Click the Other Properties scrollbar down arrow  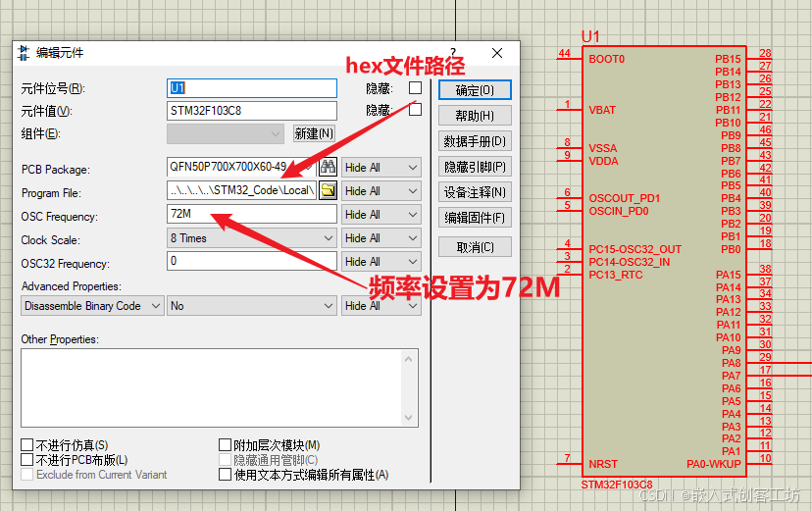pos(409,417)
